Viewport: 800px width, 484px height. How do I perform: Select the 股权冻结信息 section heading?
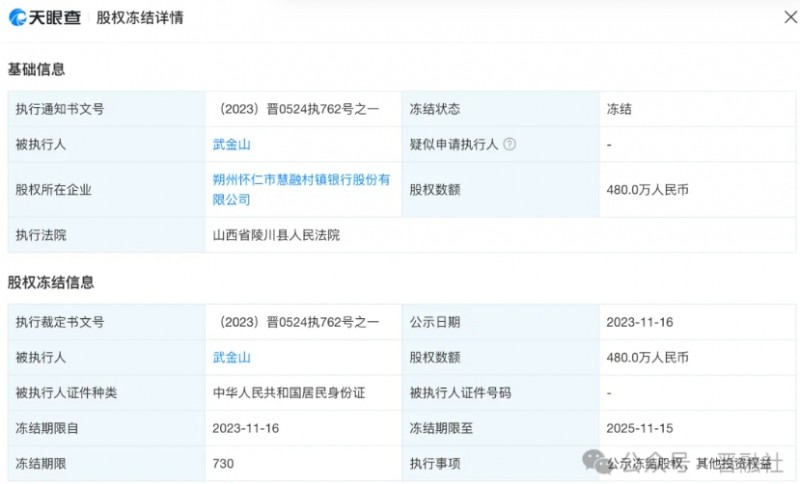pyautogui.click(x=51, y=283)
